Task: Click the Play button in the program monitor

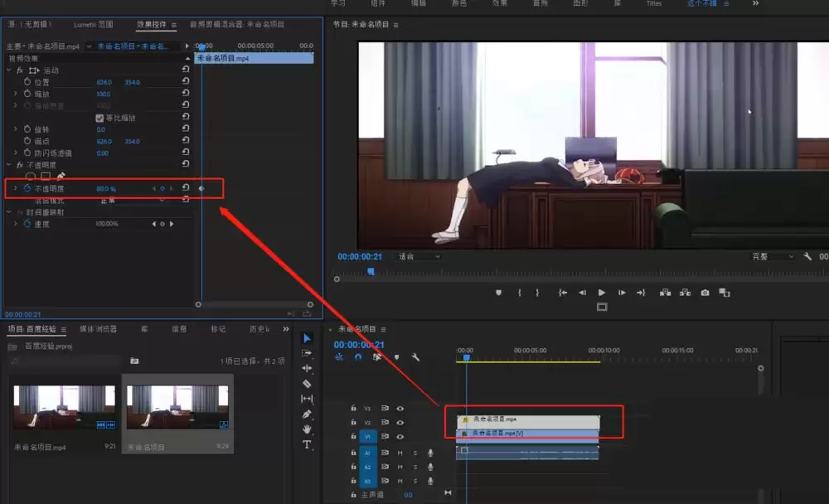Action: click(x=601, y=293)
